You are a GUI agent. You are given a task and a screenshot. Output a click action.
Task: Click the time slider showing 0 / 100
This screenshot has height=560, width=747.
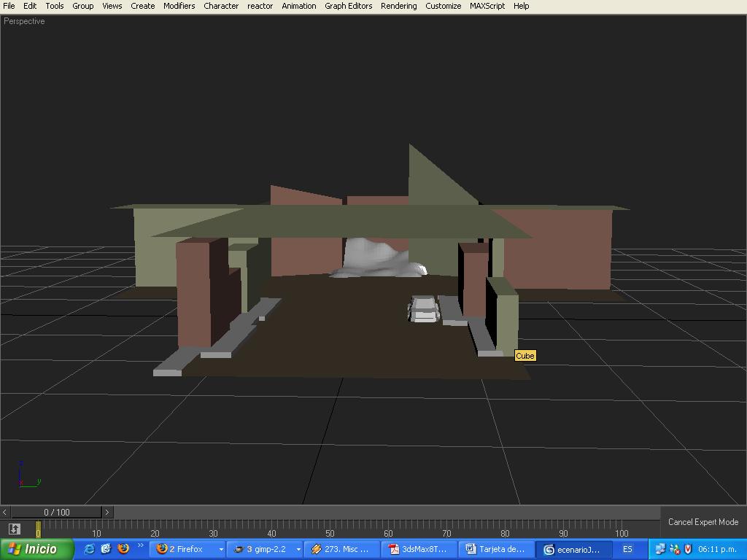pos(56,512)
